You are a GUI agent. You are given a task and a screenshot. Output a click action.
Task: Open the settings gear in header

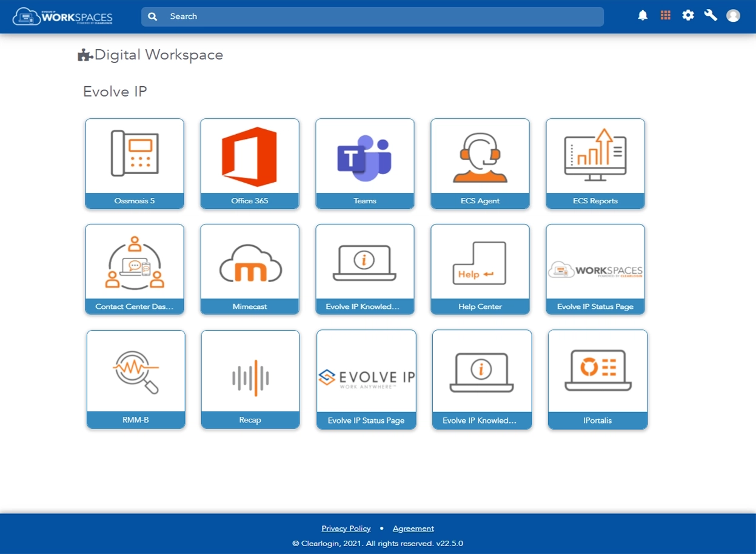(x=688, y=16)
